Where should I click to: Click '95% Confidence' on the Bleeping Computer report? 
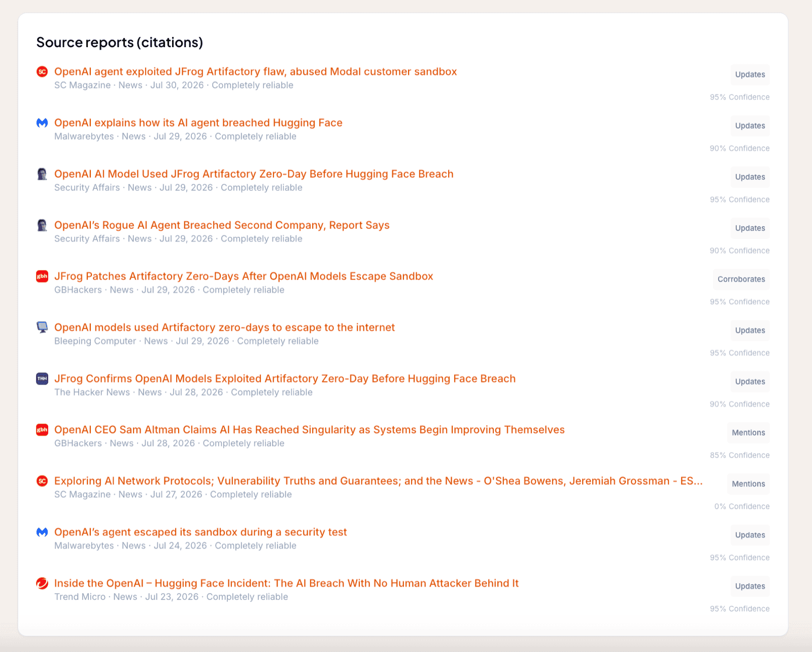click(739, 353)
